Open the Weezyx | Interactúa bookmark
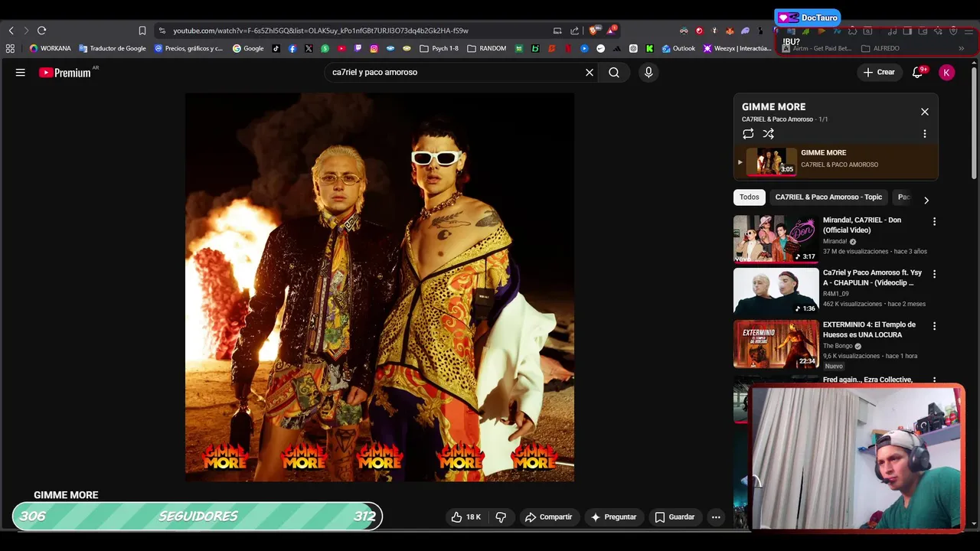The height and width of the screenshot is (551, 980). [x=737, y=48]
